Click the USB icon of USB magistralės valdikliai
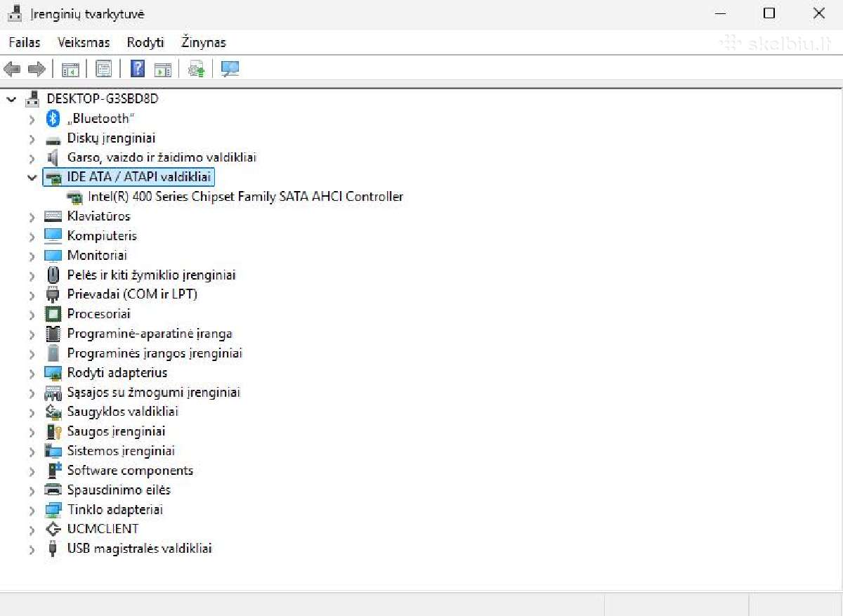843x616 pixels. 53,549
